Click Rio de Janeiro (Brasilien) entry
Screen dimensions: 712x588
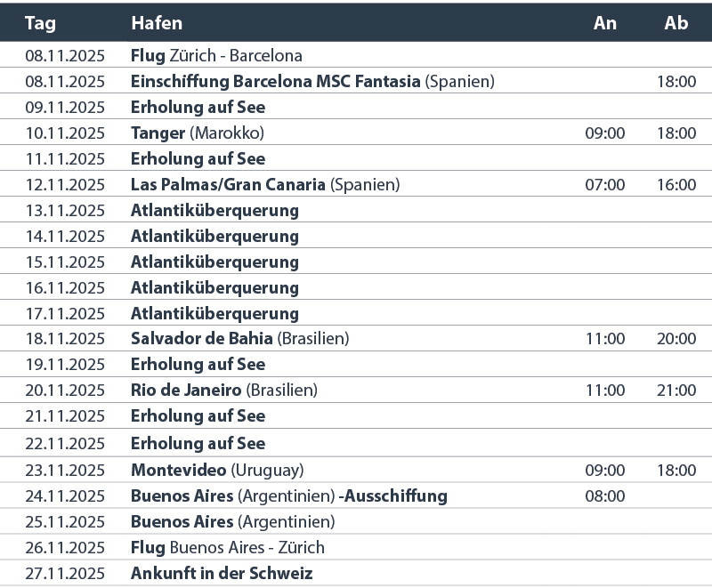224,391
